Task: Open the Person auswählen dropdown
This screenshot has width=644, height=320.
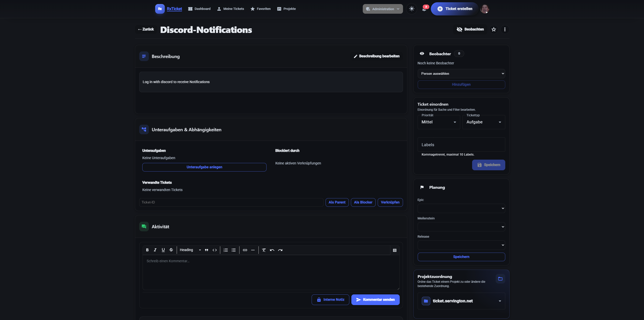Action: (461, 73)
